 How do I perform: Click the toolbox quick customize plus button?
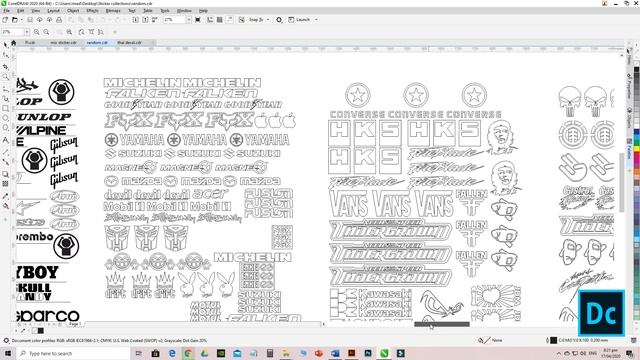(6, 220)
